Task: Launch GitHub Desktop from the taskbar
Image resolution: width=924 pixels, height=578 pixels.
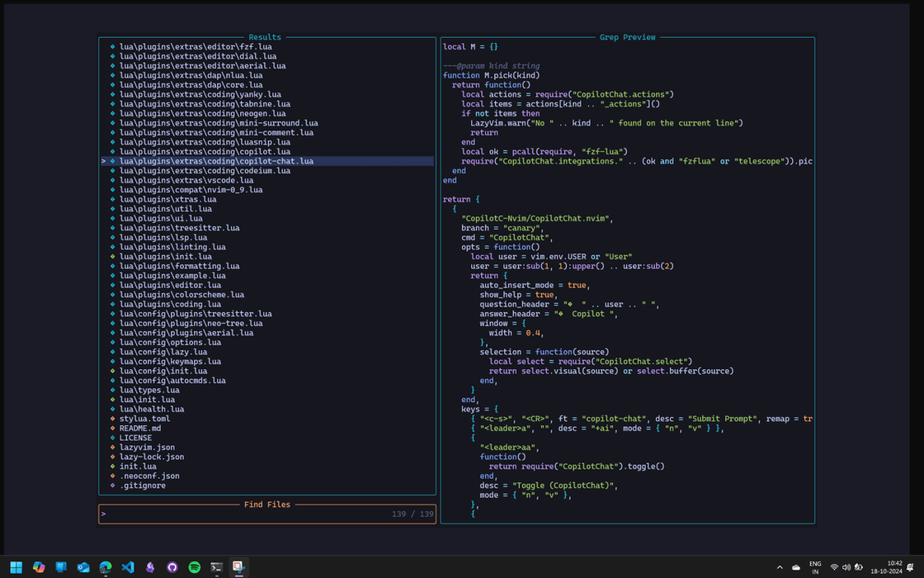Action: tap(172, 567)
